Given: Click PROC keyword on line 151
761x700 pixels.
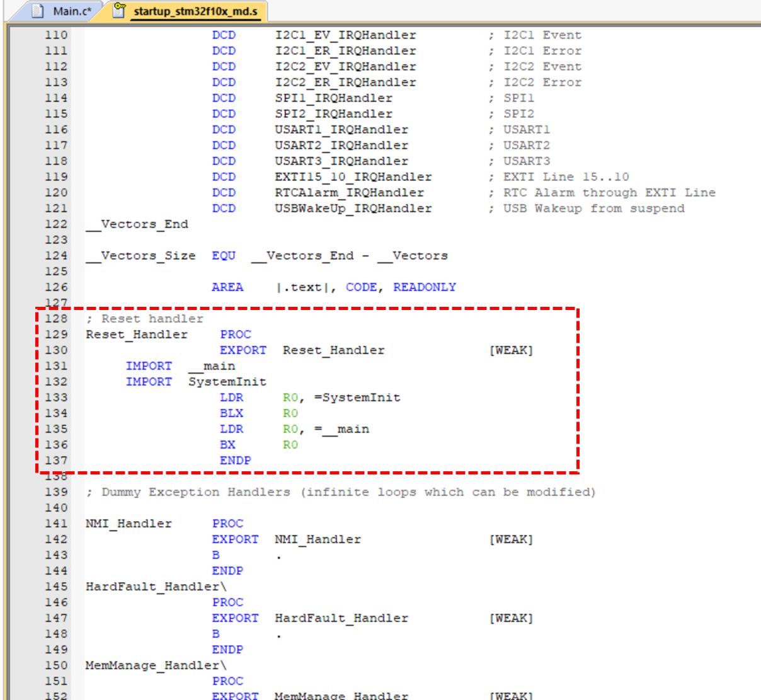Looking at the screenshot, I should tap(227, 681).
